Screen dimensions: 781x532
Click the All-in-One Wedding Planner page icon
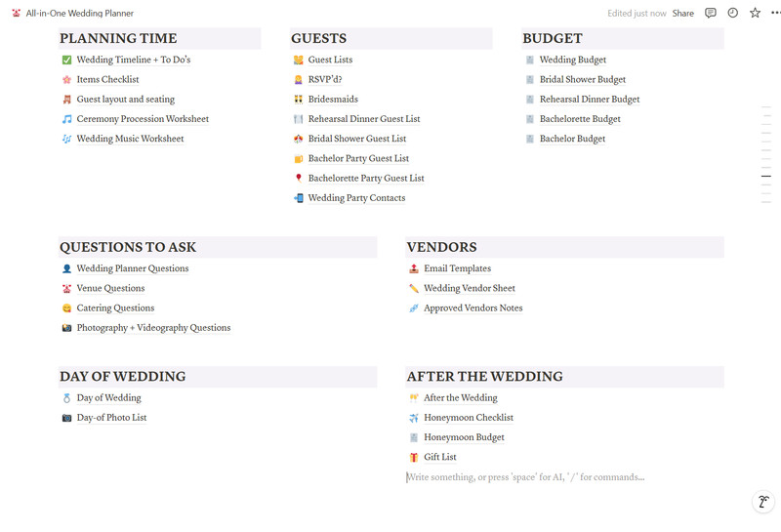click(16, 14)
